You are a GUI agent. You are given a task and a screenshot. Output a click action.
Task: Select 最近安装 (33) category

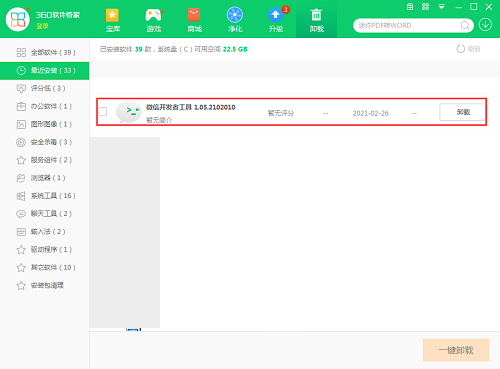tap(44, 70)
